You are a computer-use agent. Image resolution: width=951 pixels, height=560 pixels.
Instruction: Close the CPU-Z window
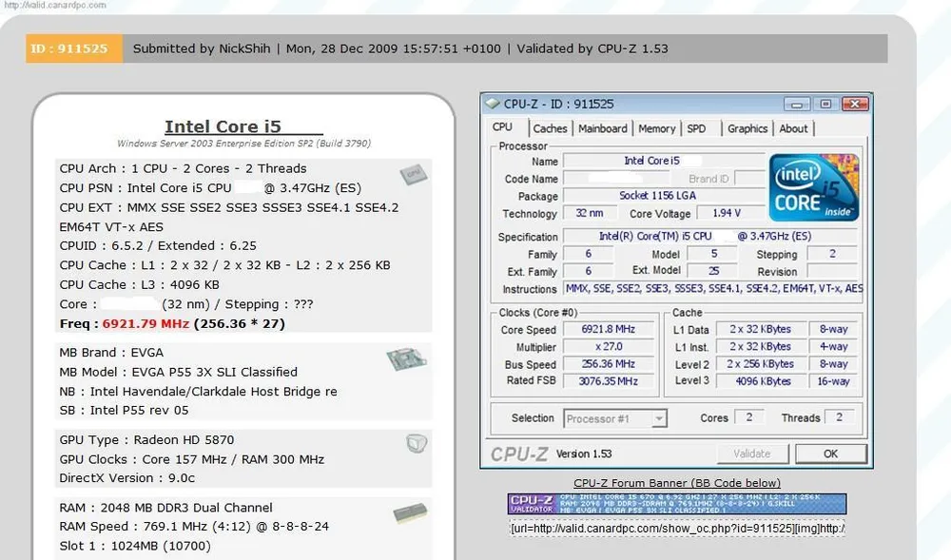point(848,104)
